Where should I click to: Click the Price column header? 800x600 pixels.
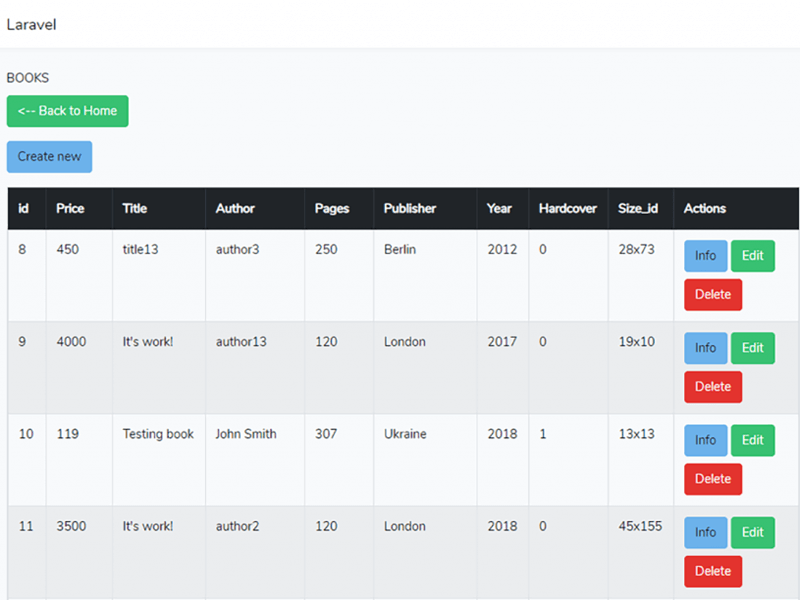[70, 209]
